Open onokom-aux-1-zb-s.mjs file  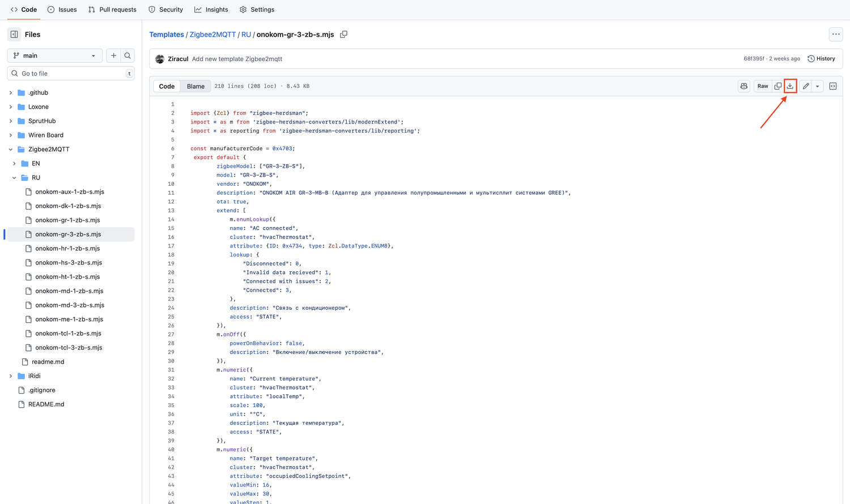[x=70, y=192]
